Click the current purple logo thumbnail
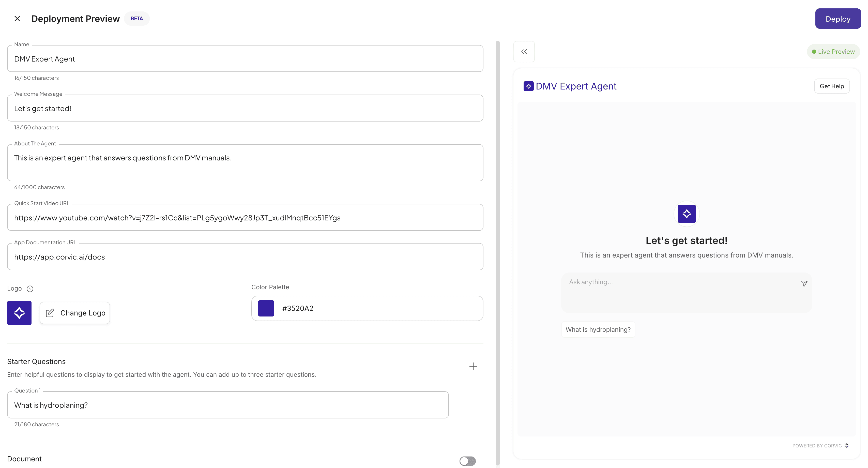The image size is (868, 468). coord(19,313)
